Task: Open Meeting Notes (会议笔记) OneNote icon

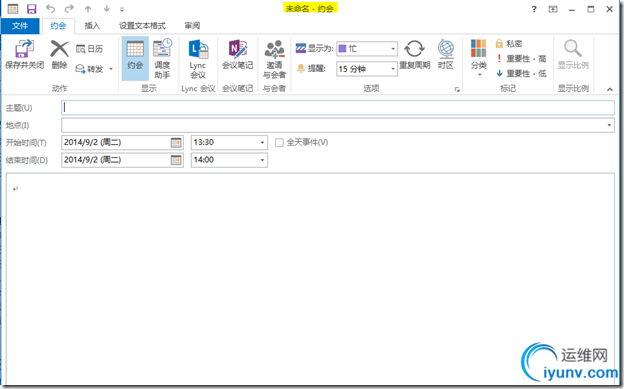Action: click(238, 49)
